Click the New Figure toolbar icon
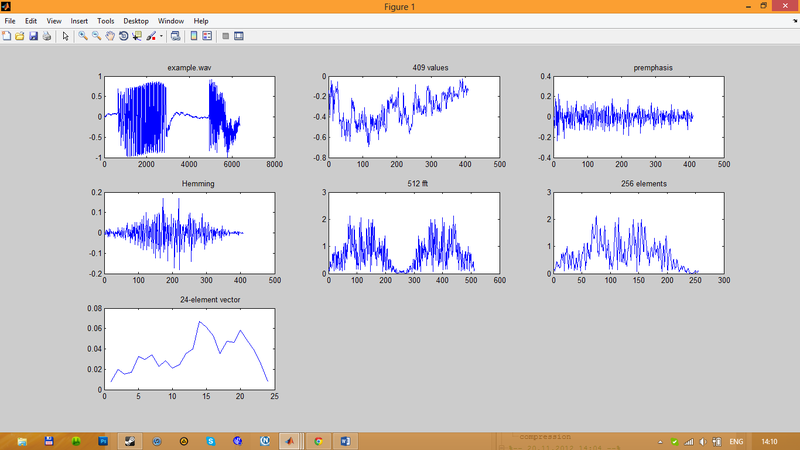The height and width of the screenshot is (450, 800). pyautogui.click(x=7, y=36)
